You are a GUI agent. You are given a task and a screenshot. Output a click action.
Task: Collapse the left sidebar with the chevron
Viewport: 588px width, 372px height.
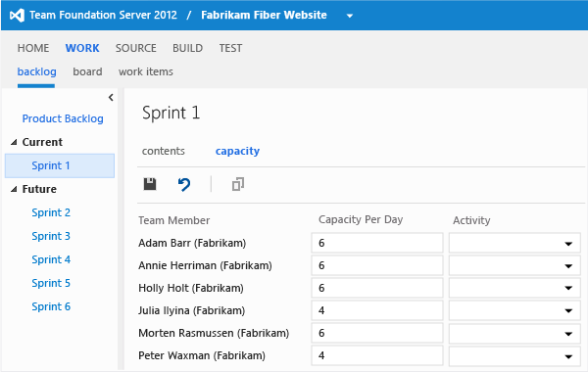pos(111,97)
